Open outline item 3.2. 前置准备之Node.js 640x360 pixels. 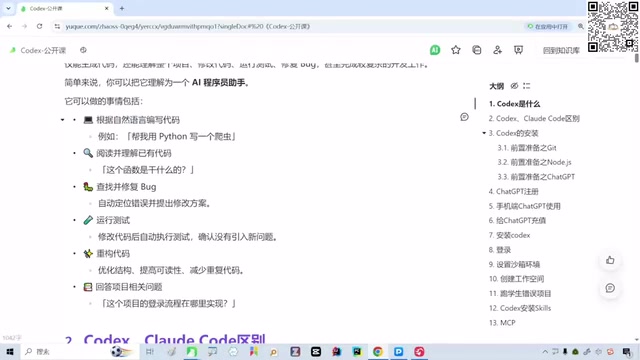click(x=534, y=162)
